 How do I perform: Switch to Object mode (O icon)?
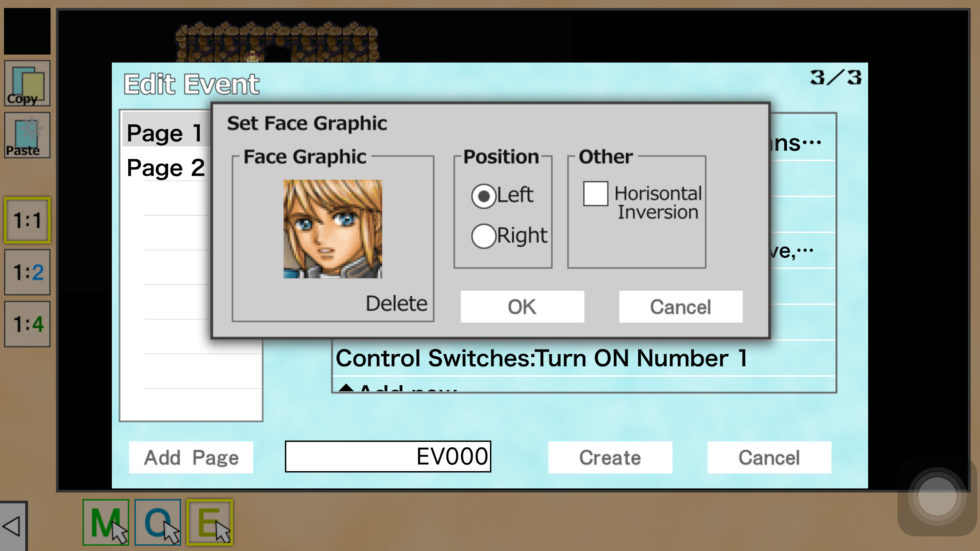point(158,523)
